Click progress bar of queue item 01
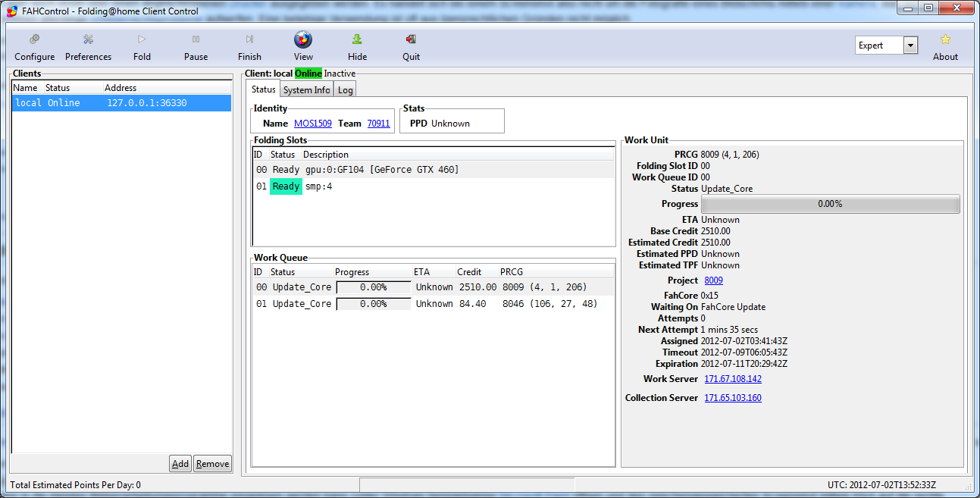 tap(373, 304)
